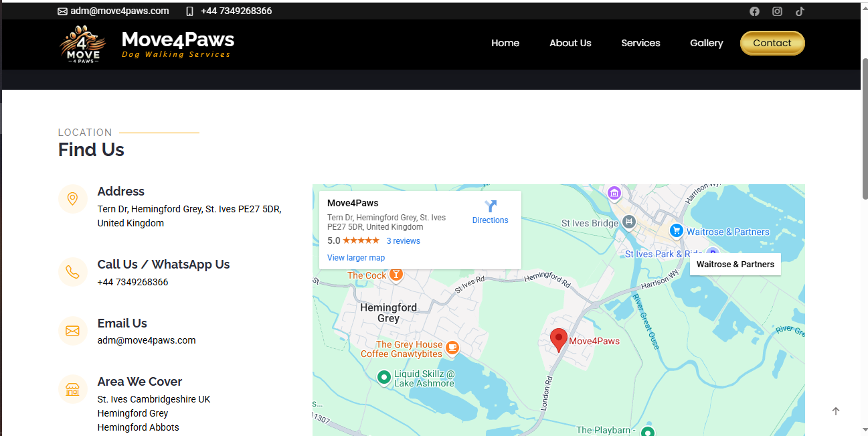The height and width of the screenshot is (436, 868).
Task: Click The Cock pub map marker
Action: coord(396,275)
